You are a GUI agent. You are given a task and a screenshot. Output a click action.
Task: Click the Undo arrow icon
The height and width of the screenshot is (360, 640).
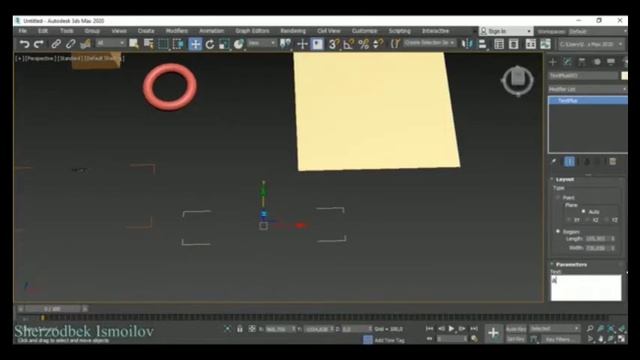(x=24, y=44)
